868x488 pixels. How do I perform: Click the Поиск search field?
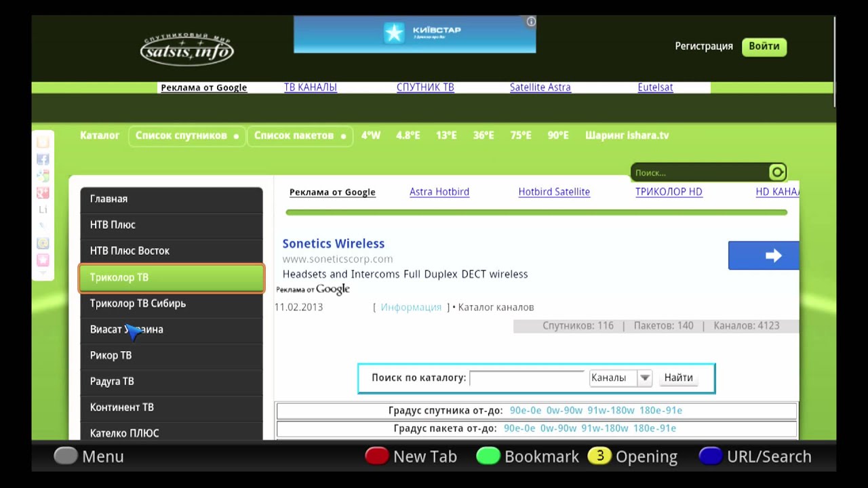(700, 172)
